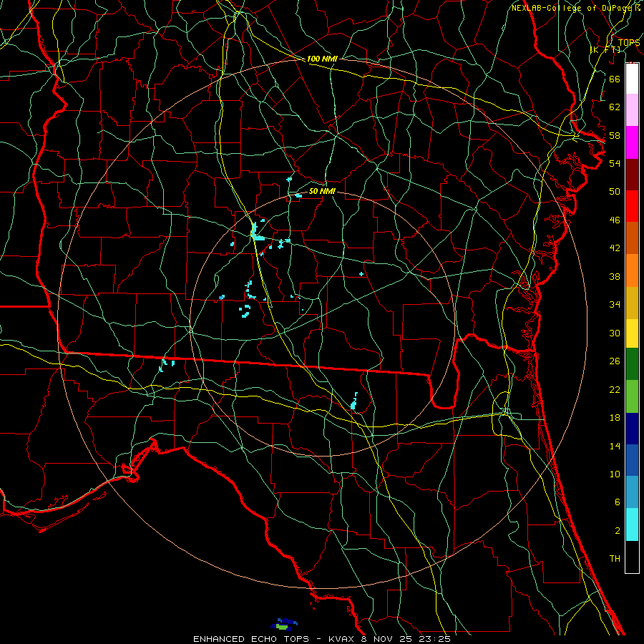Viewport: 644px width, 644px height.
Task: Click the "50 NMI" range ring label
Action: point(322,191)
